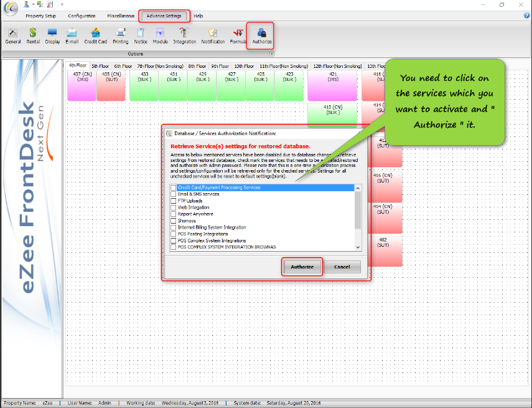Select room 437 (CN) tile
532x408 pixels.
[x=82, y=85]
